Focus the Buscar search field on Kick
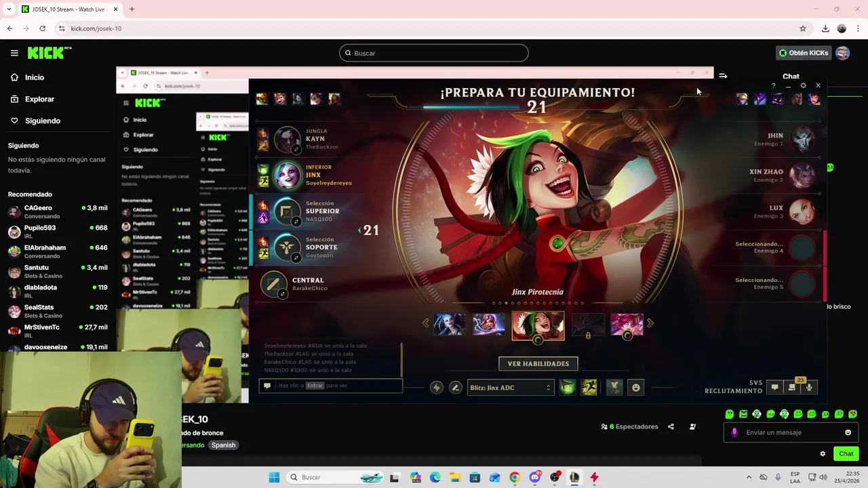 pos(434,53)
